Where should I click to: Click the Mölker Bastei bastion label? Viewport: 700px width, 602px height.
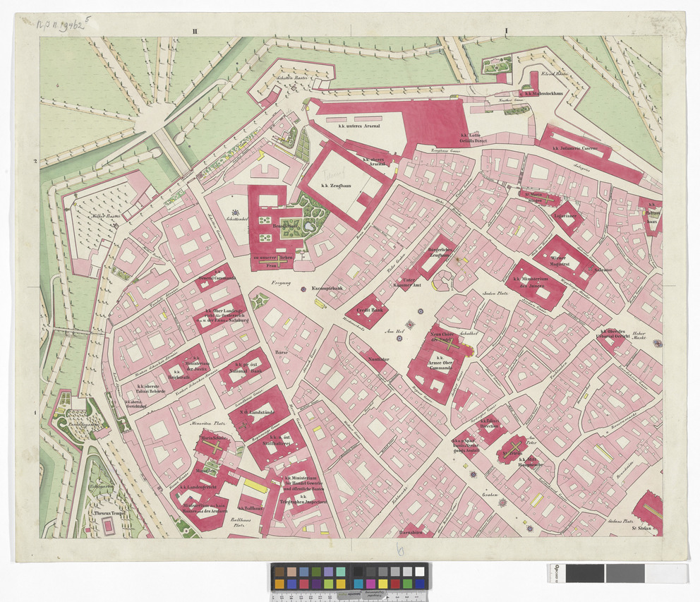coord(104,216)
